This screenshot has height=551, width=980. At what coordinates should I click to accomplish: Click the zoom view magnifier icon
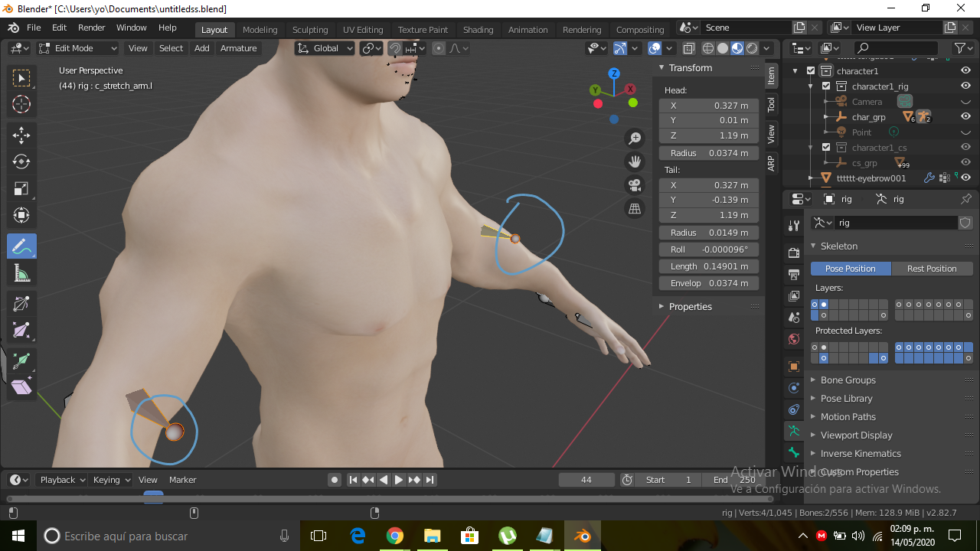(x=635, y=139)
